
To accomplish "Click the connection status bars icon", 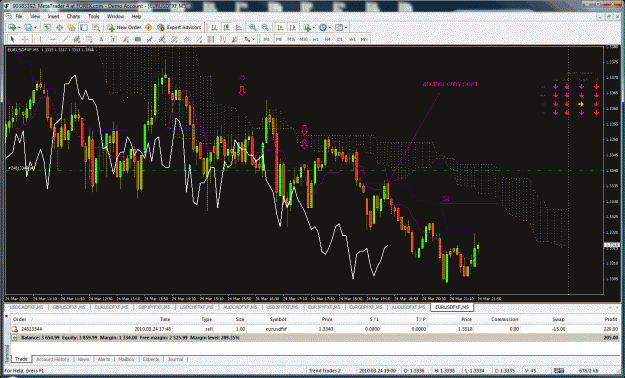I will (x=559, y=371).
